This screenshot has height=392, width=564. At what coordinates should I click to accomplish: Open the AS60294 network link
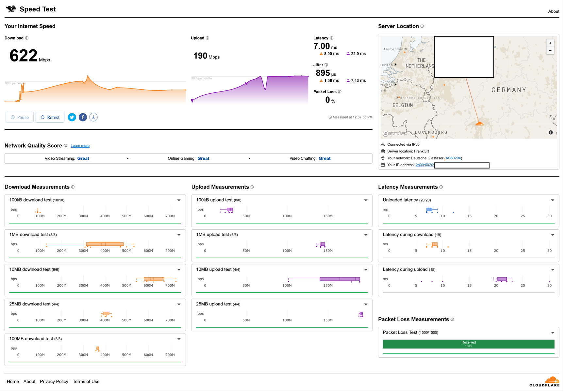[x=453, y=158]
